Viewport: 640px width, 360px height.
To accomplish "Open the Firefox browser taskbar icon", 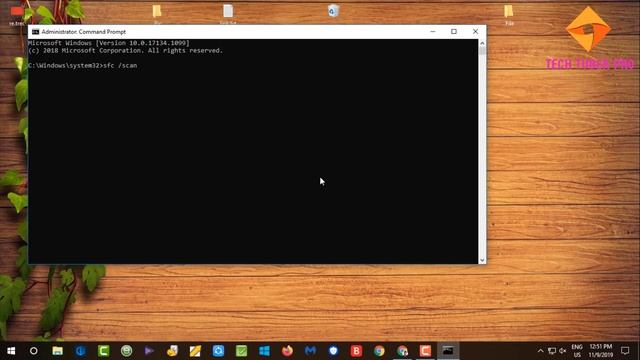I will 287,351.
